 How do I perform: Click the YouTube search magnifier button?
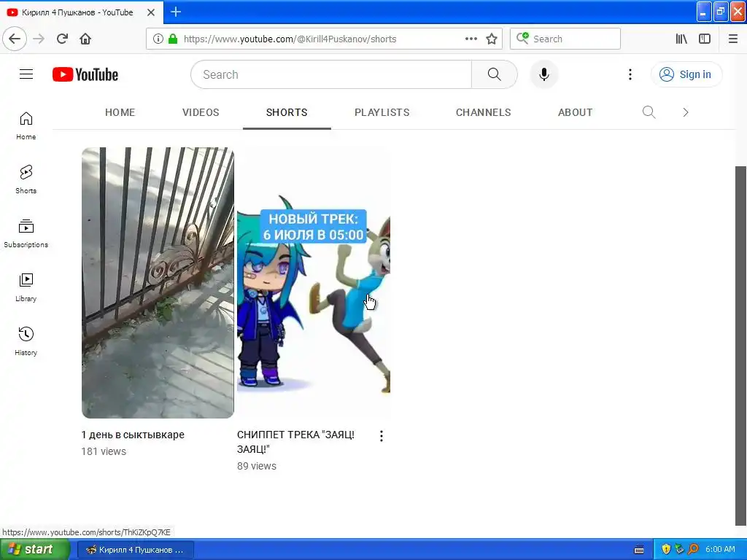tap(495, 74)
